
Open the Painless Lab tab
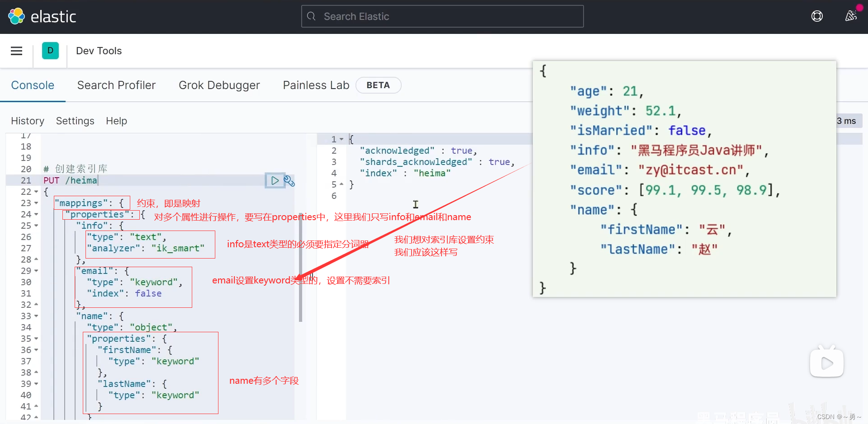(x=316, y=85)
